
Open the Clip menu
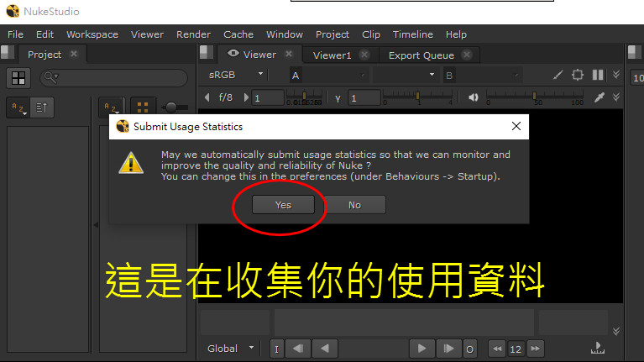click(371, 34)
